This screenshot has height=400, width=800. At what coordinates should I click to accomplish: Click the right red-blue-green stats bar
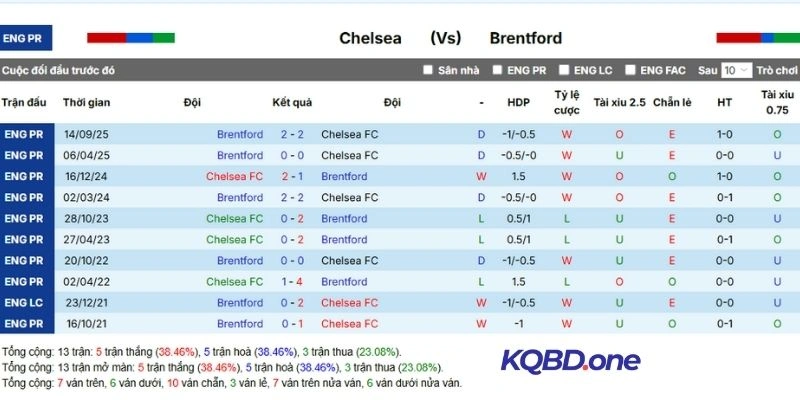tap(757, 38)
